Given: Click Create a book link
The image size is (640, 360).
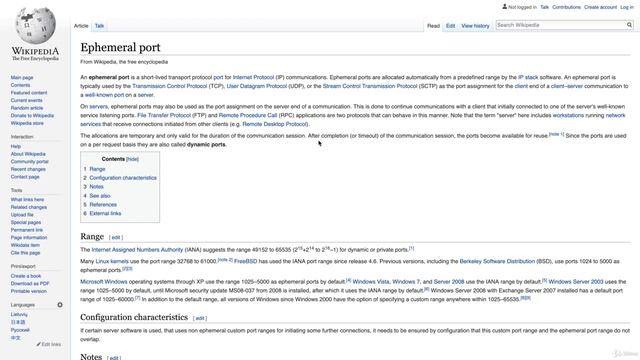Looking at the screenshot, I should pyautogui.click(x=26, y=276).
